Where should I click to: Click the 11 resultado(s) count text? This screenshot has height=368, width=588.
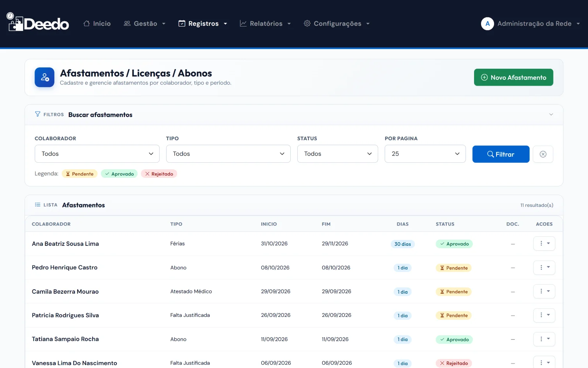(537, 205)
